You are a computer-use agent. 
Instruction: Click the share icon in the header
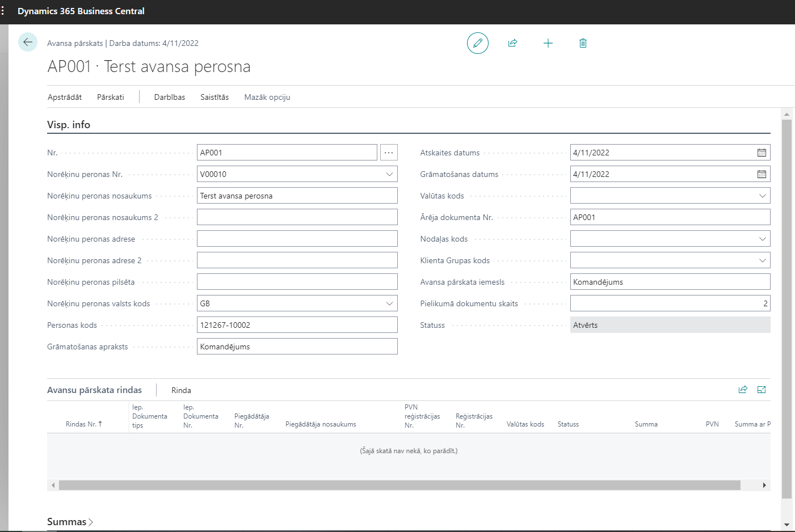pyautogui.click(x=512, y=43)
